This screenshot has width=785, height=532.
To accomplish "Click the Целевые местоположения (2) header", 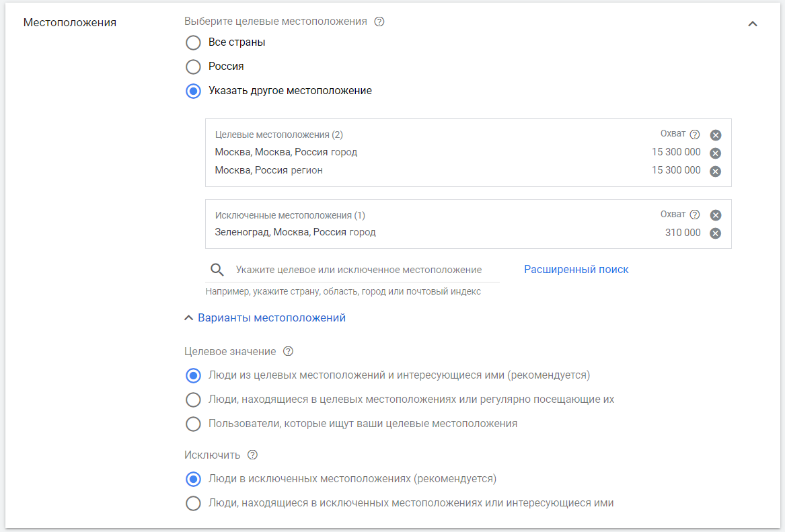I will pos(279,135).
